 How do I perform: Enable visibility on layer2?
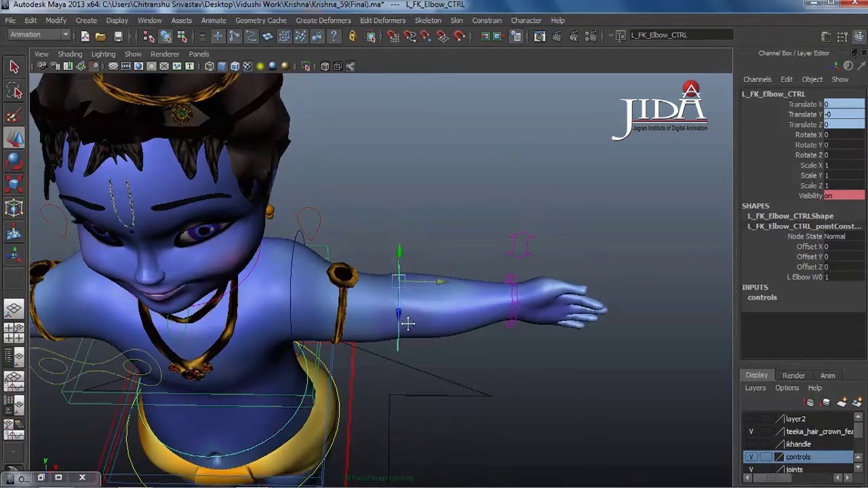click(751, 419)
